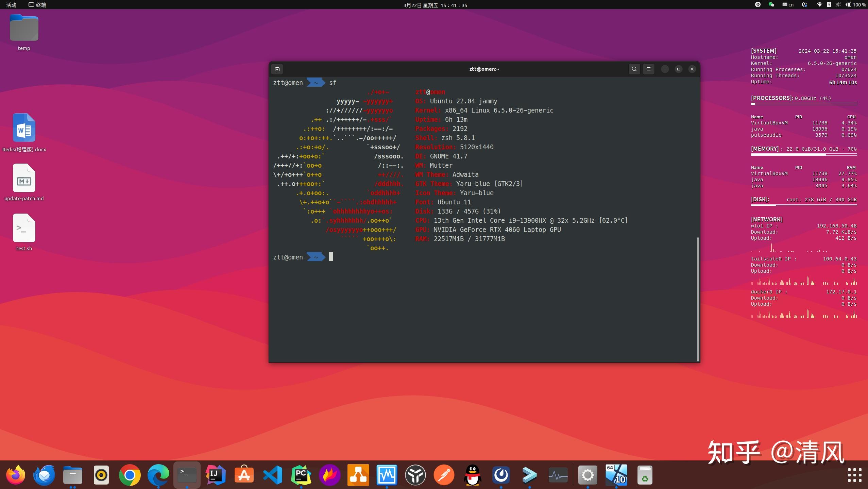The width and height of the screenshot is (868, 489).
Task: Open Microsoft Edge browser
Action: click(158, 475)
